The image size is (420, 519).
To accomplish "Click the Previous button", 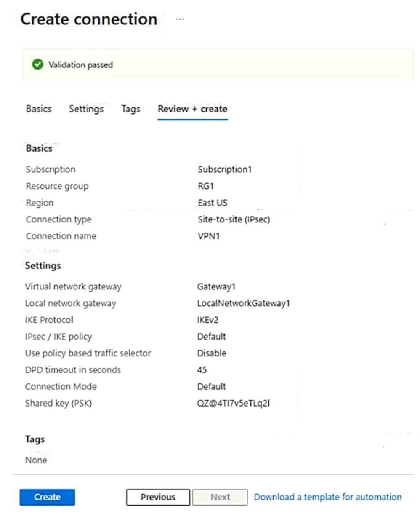I will [x=158, y=497].
